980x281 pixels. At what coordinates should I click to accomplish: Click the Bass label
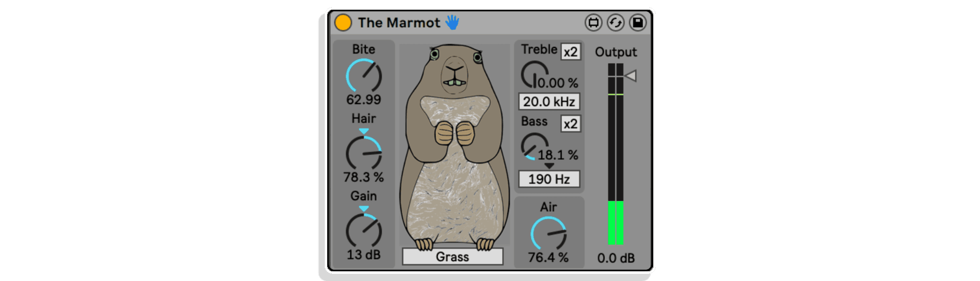coord(534,121)
